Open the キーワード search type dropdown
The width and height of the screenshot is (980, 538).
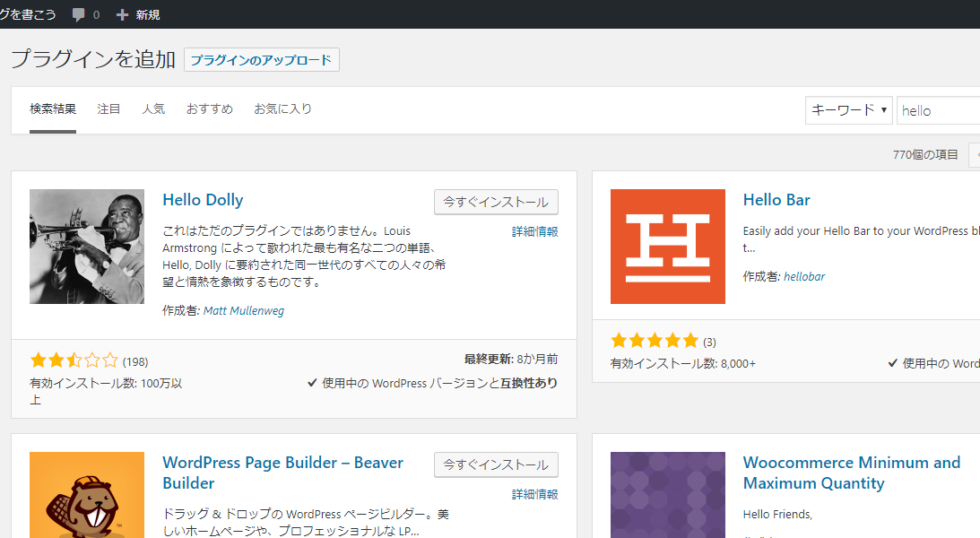[x=848, y=110]
